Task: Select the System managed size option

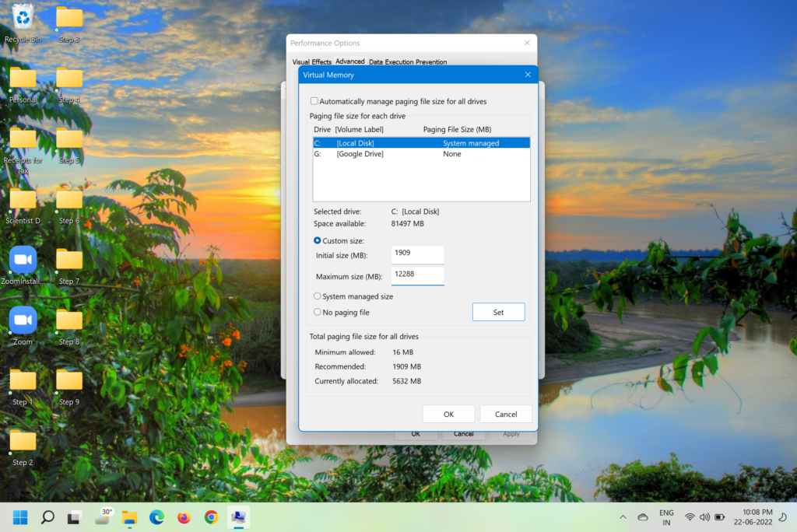Action: [x=318, y=296]
